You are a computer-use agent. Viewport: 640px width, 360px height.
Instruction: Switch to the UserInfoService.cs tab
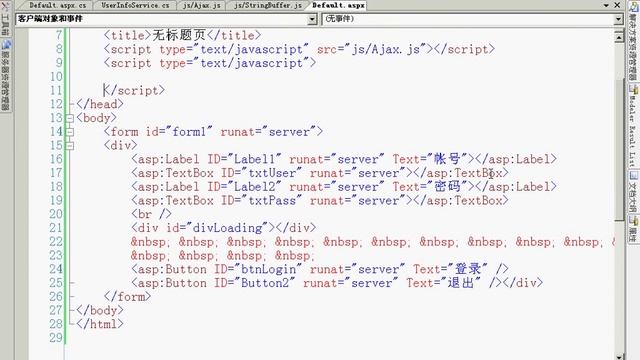coord(135,5)
